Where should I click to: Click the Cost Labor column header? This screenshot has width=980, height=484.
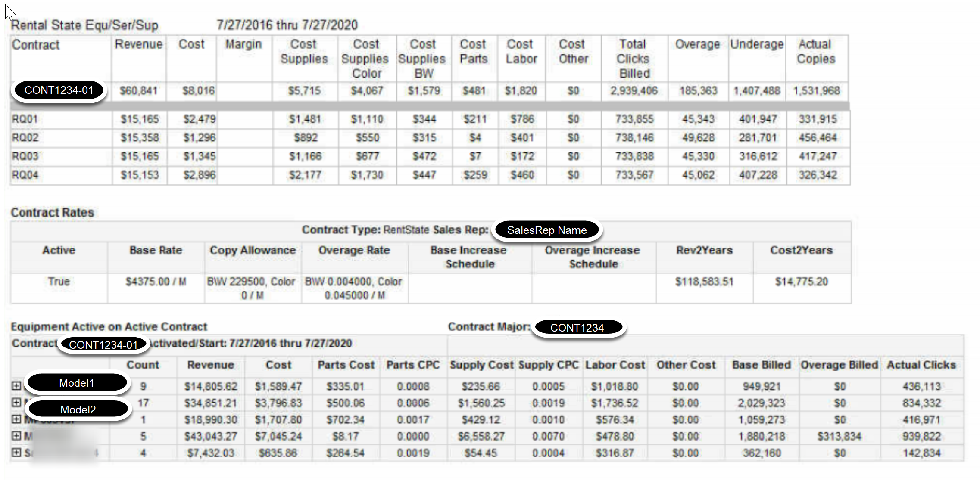[x=521, y=51]
